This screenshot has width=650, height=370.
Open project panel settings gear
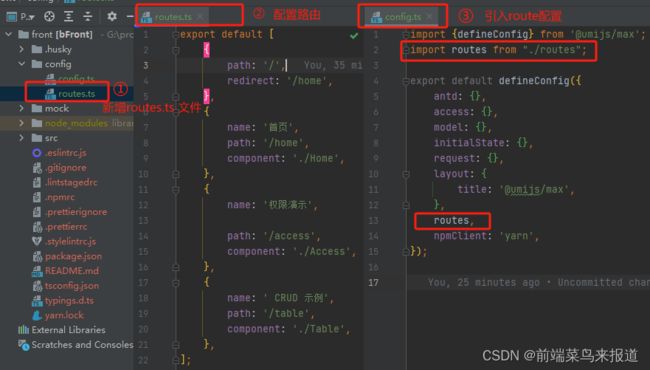coord(112,17)
